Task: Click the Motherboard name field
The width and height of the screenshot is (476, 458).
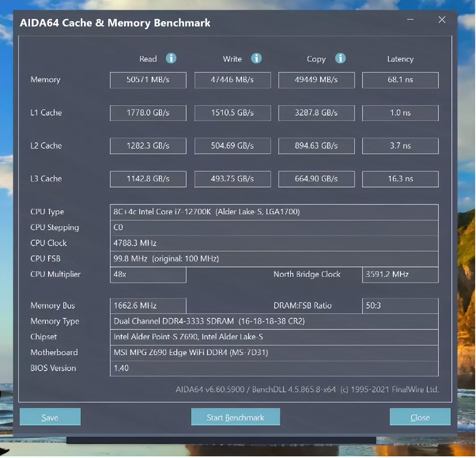Action: (274, 352)
